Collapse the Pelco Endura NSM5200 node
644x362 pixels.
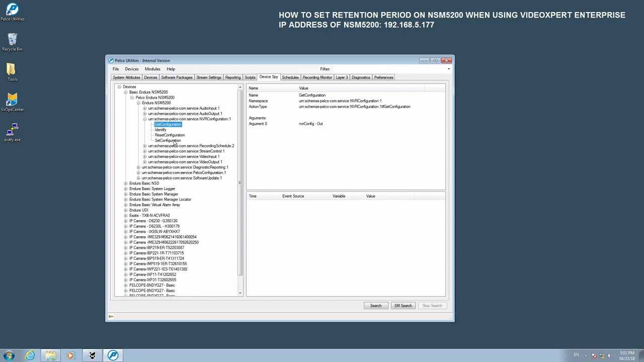pyautogui.click(x=132, y=98)
